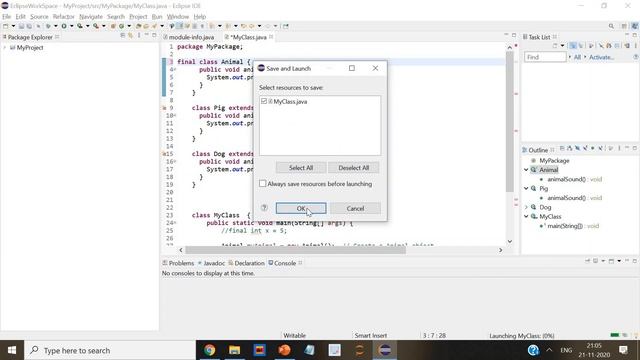The image size is (640, 360).
Task: Click the Debug bug toolbar icon
Action: (x=48, y=26)
